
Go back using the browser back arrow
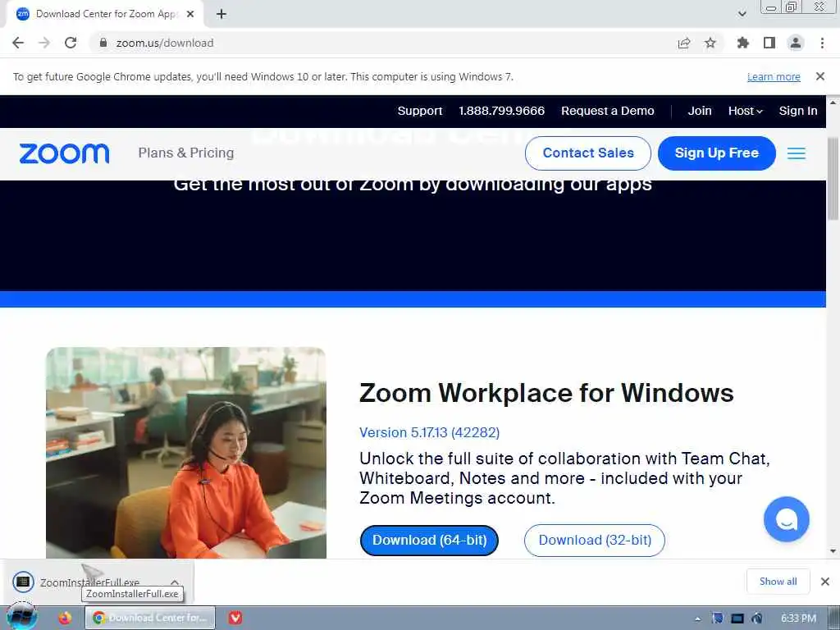[18, 43]
